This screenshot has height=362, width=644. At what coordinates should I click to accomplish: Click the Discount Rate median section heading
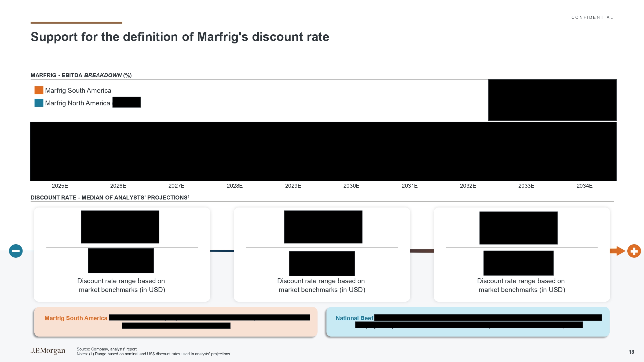coord(110,198)
